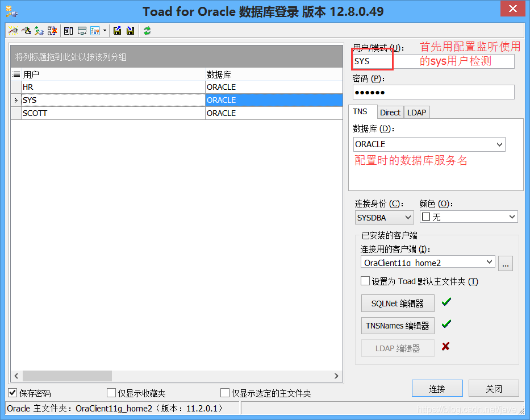530x420 pixels.
Task: Click the column chooser toolbar icon
Action: (x=68, y=31)
